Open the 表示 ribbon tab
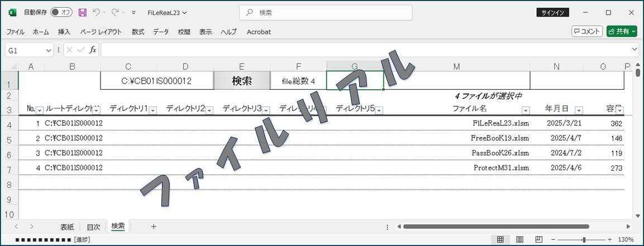Viewport: 644px width, 246px height. pyautogui.click(x=206, y=32)
